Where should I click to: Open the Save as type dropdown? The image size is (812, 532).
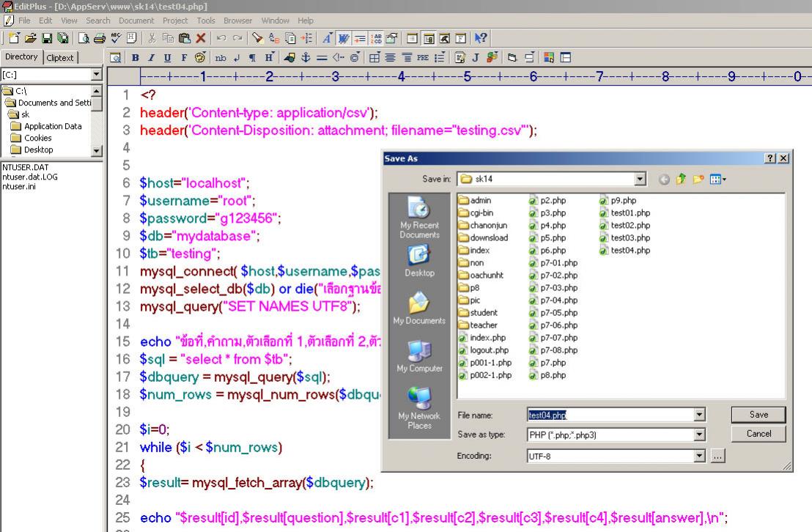(700, 435)
